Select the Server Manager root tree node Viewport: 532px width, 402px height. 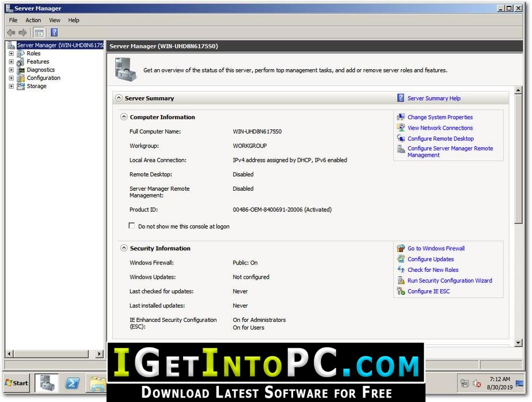click(x=60, y=45)
